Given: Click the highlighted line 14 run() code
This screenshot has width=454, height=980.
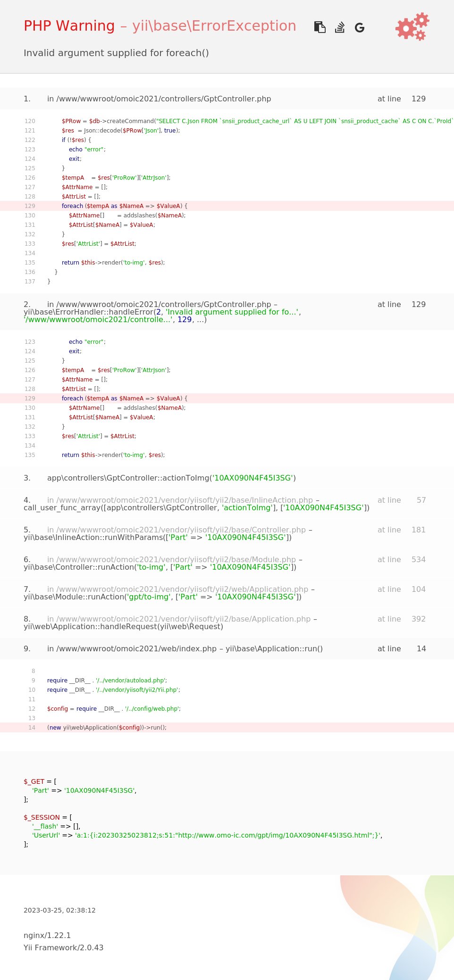Looking at the screenshot, I should click(107, 728).
